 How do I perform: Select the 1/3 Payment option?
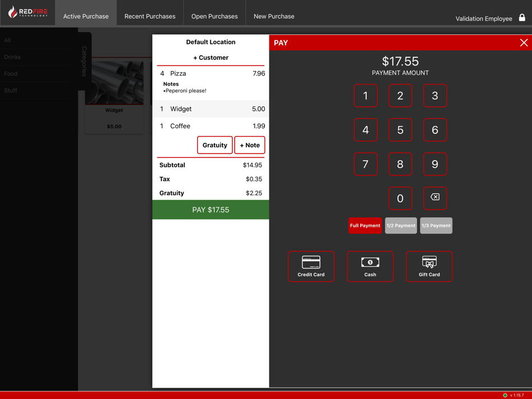[x=436, y=225]
